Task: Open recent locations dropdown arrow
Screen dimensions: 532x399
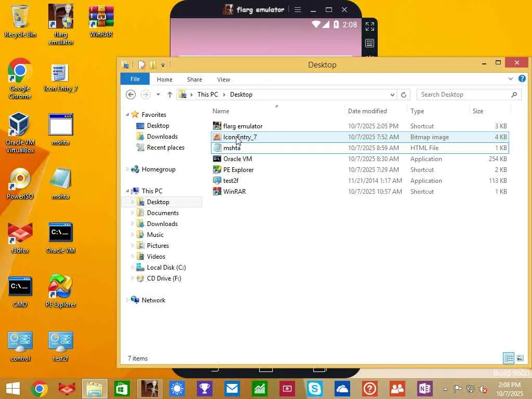Action: coord(158,95)
